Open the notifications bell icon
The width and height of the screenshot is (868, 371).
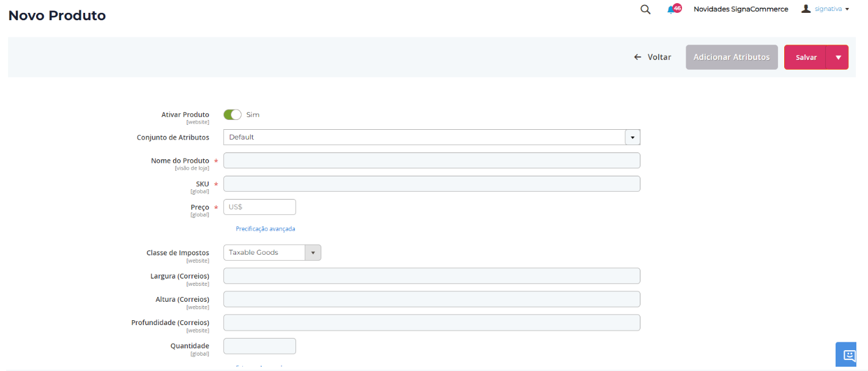tap(673, 9)
